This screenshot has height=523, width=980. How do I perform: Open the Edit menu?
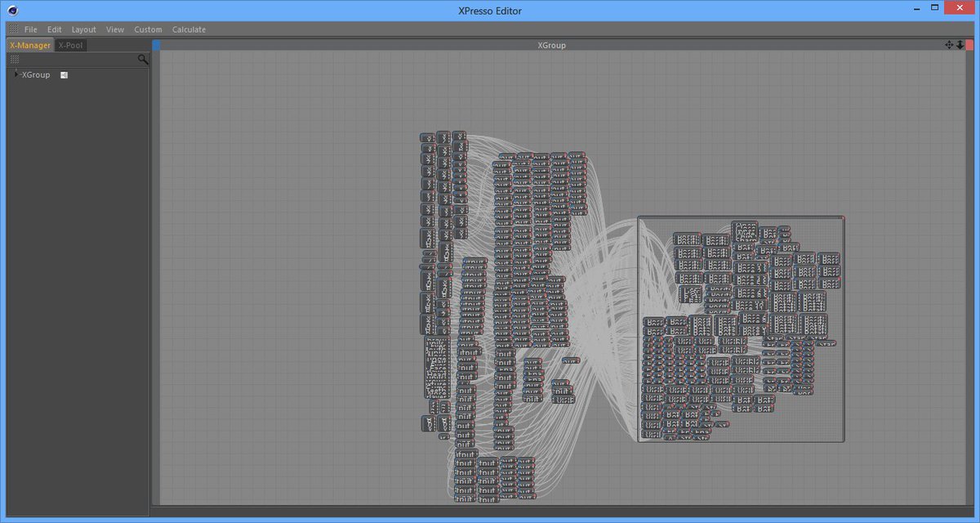[54, 29]
